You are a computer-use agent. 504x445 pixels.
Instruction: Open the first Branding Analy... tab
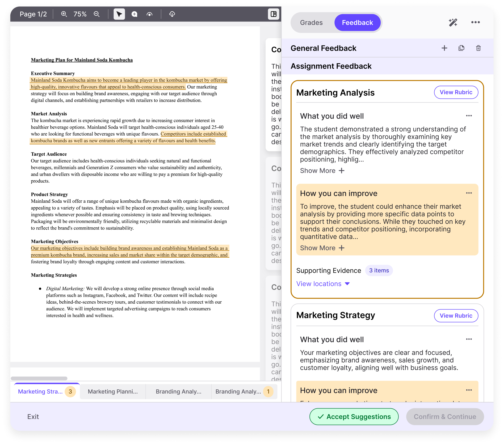point(179,391)
